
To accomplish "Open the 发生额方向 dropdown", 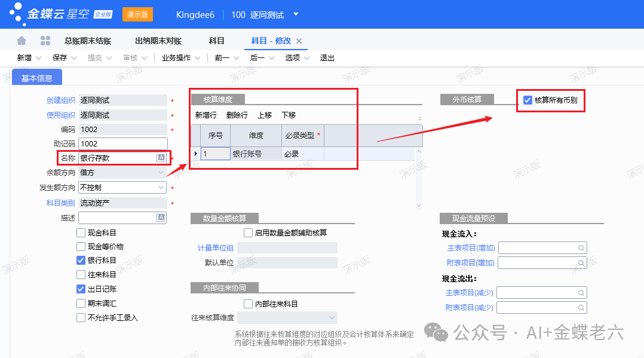I will click(x=161, y=188).
